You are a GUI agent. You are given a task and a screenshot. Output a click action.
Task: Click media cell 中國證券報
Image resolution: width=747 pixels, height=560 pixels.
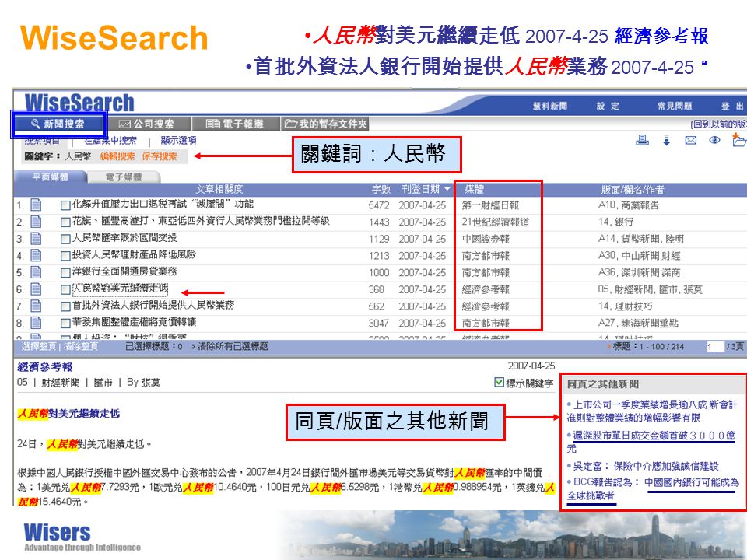(486, 239)
